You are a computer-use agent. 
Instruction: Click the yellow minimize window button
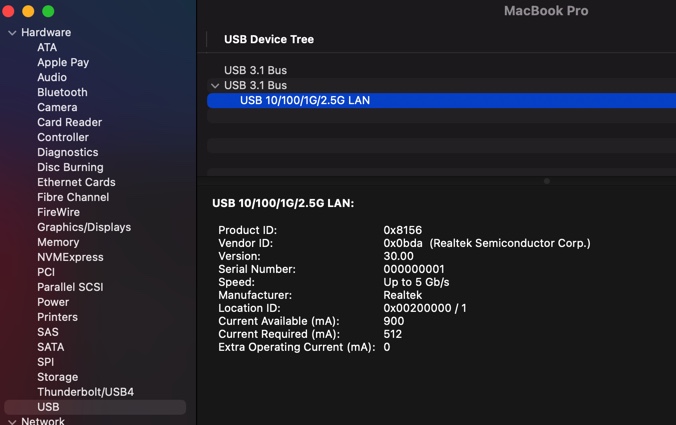[x=28, y=11]
